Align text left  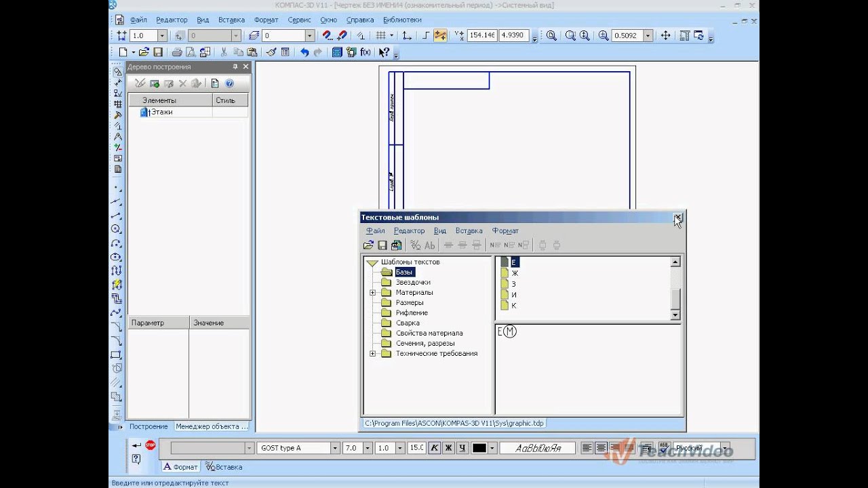point(587,448)
